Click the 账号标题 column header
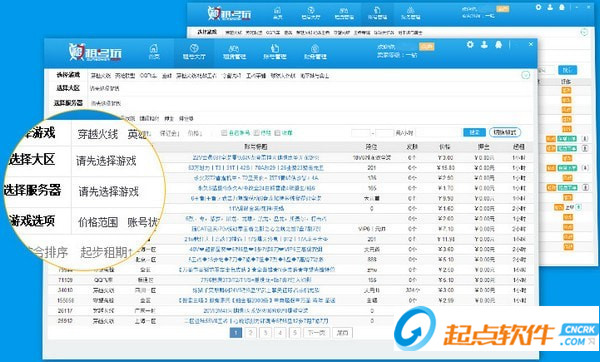Viewport: 600px width, 362px height. pyautogui.click(x=256, y=147)
